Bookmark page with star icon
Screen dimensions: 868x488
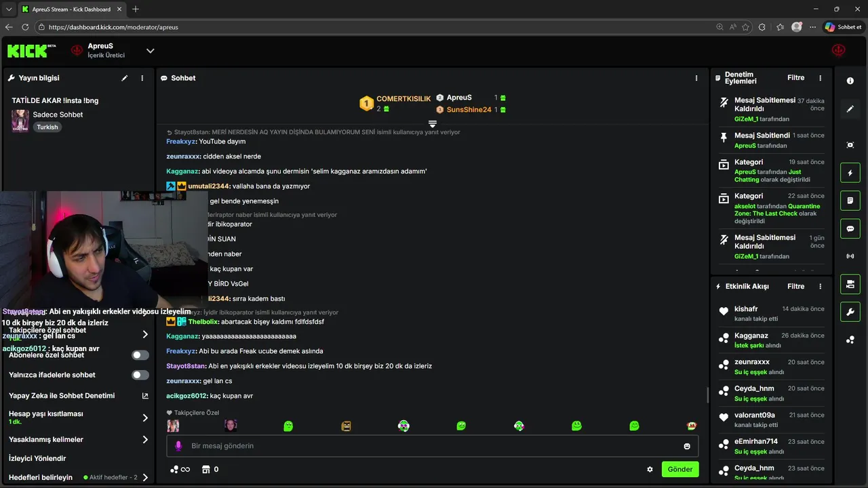pyautogui.click(x=746, y=27)
